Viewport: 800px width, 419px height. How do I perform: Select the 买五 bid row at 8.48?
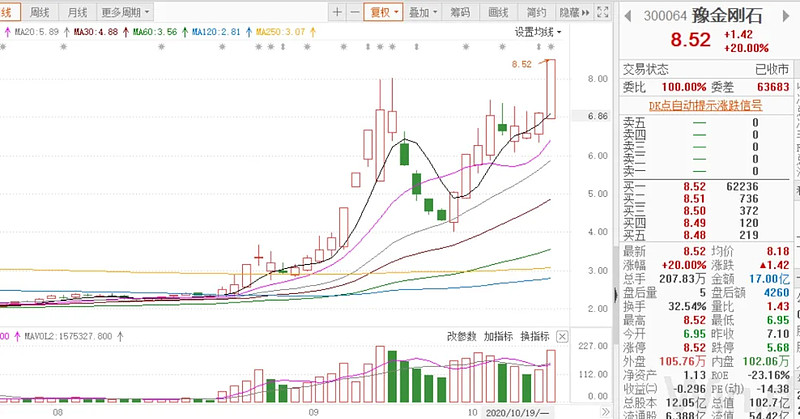[x=705, y=236]
